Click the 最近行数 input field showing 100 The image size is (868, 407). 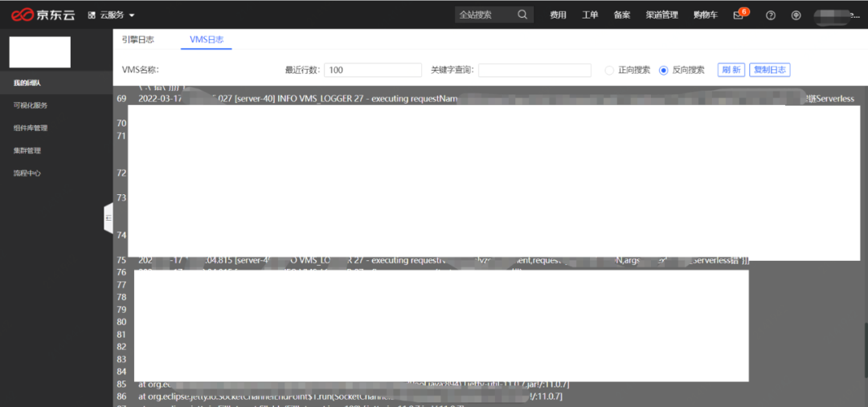(373, 70)
